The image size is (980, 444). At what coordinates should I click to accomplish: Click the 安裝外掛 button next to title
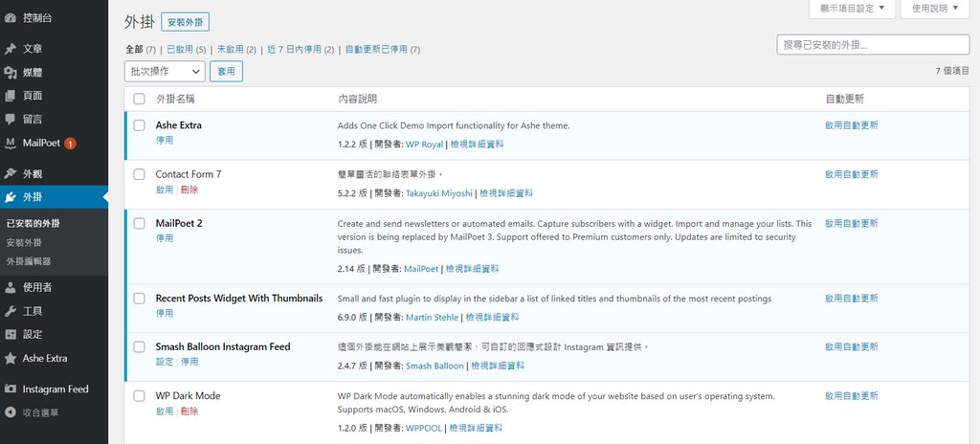pos(185,21)
